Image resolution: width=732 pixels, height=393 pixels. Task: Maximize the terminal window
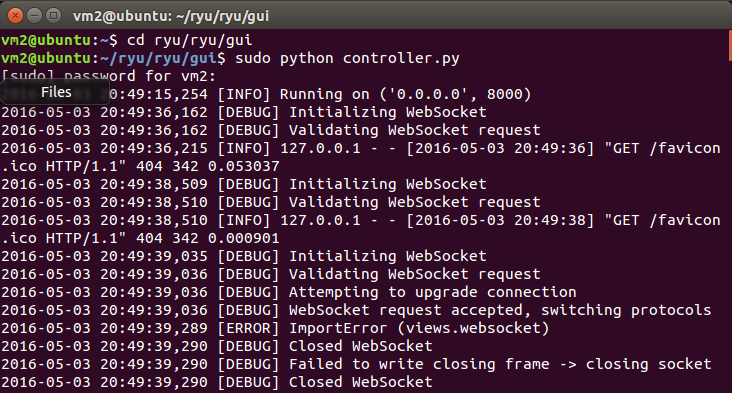pyautogui.click(x=54, y=16)
